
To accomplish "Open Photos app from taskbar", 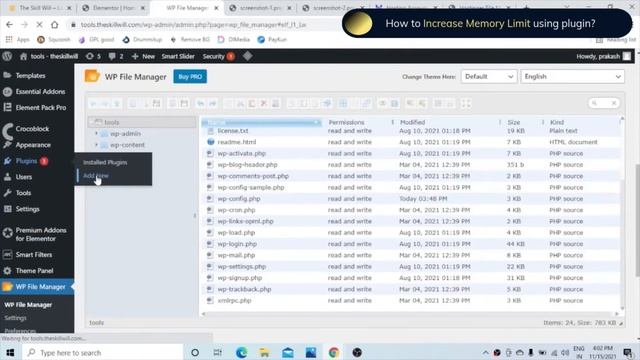I will [311, 353].
